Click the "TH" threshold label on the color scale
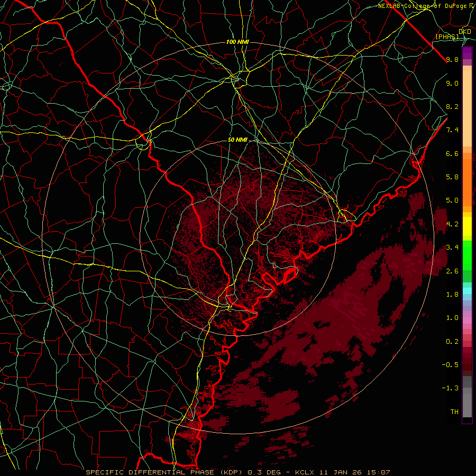476x476 pixels. click(x=454, y=412)
